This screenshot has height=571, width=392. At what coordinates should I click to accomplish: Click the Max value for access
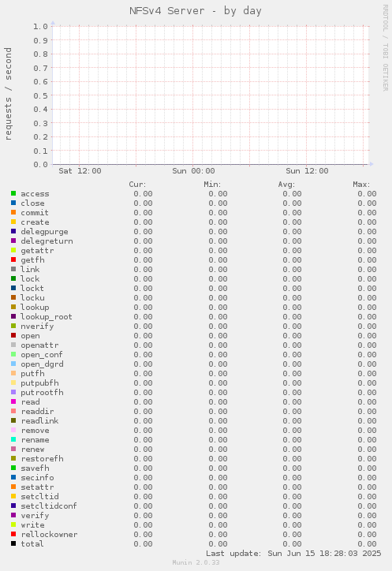(367, 194)
